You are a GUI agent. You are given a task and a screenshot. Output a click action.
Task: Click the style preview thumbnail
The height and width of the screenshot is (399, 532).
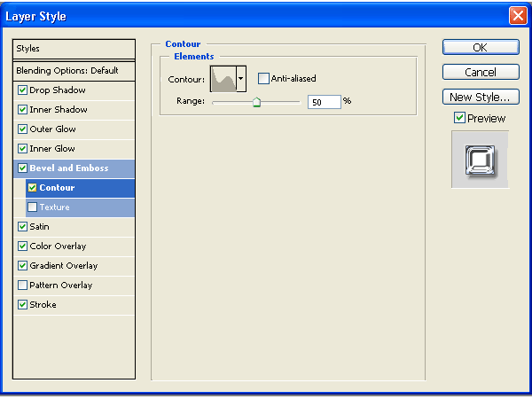click(480, 160)
